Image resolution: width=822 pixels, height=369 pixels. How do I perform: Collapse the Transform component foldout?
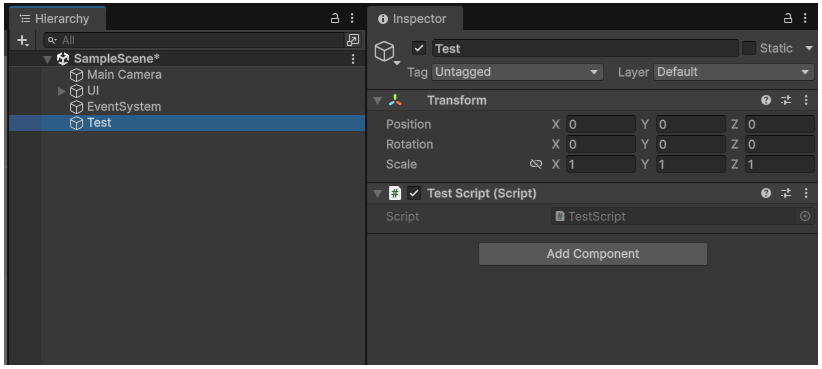point(377,101)
